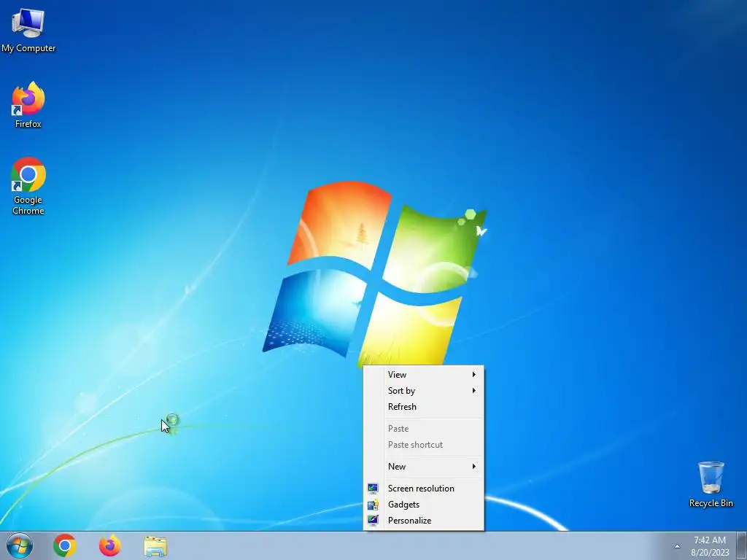Image resolution: width=747 pixels, height=560 pixels.
Task: Open View submenu in context menu
Action: click(x=424, y=375)
